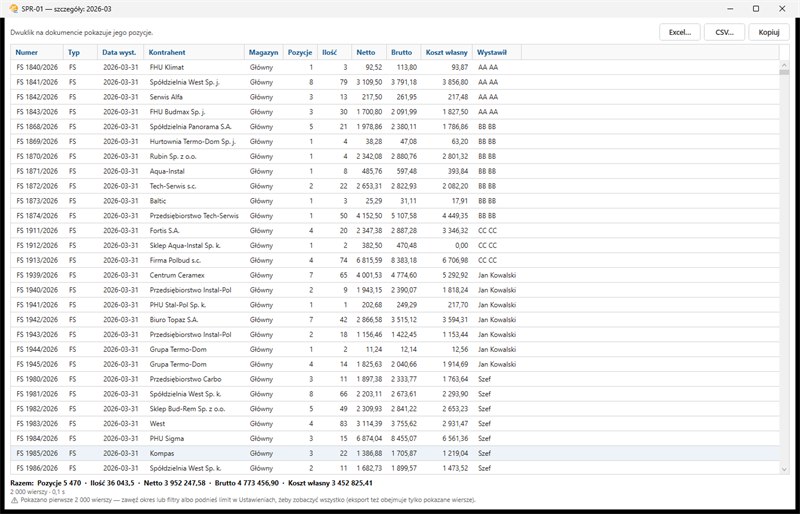Sort by Kontrahent column header

(x=194, y=52)
